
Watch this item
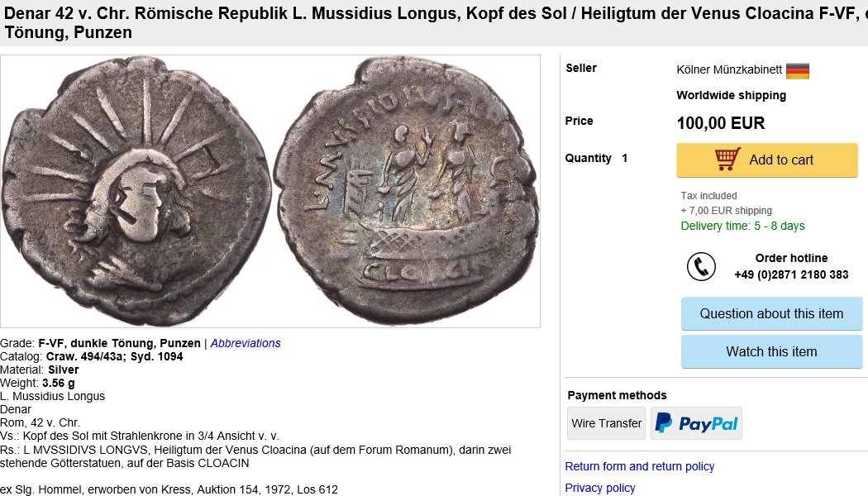[x=771, y=351]
